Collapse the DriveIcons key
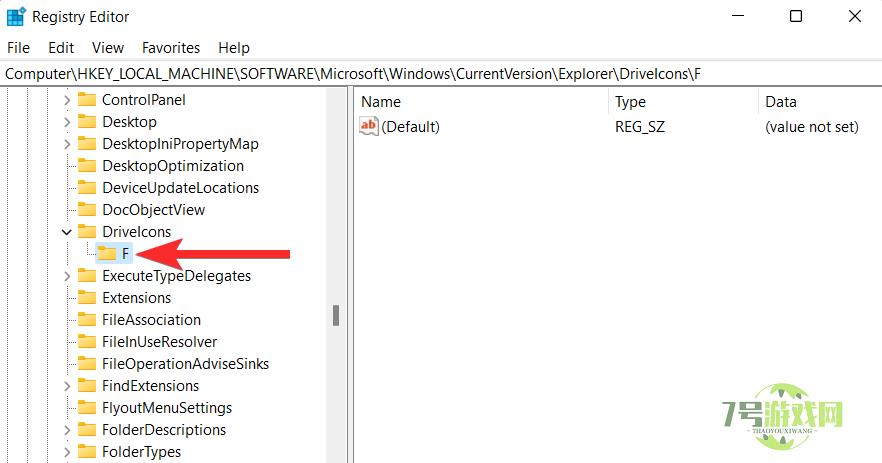Screen dimensions: 882x463 pyautogui.click(x=67, y=232)
